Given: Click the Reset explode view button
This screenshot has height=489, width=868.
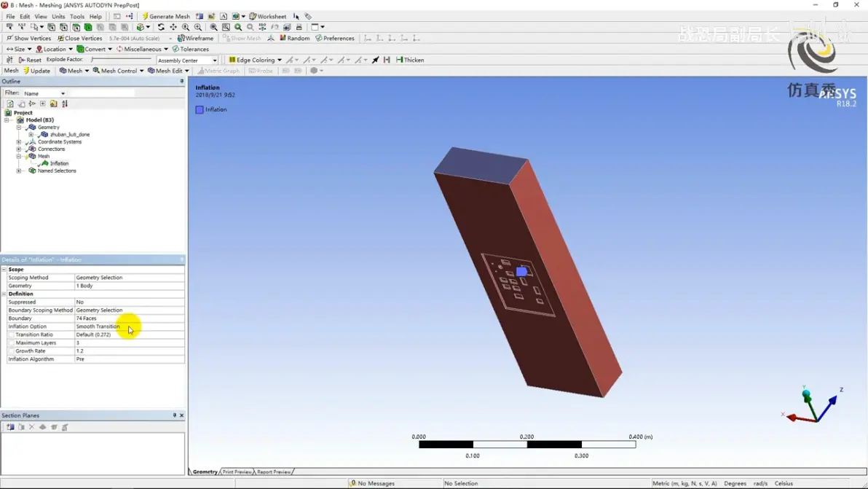Looking at the screenshot, I should [x=30, y=60].
